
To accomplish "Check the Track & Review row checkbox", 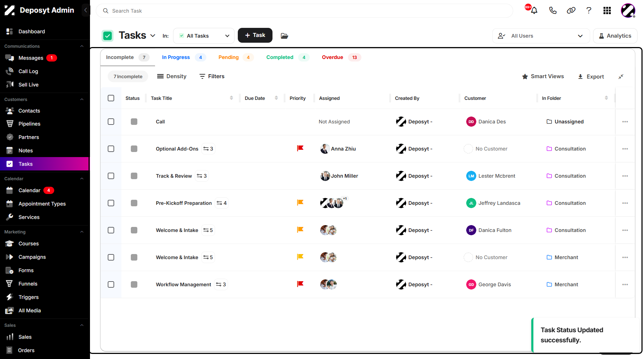I will 111,176.
